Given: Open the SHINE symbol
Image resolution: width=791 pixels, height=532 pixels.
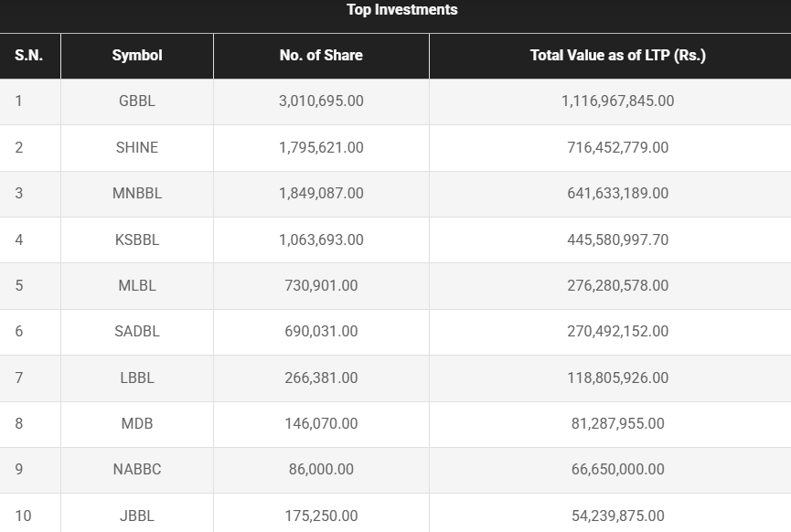Looking at the screenshot, I should pyautogui.click(x=137, y=147).
